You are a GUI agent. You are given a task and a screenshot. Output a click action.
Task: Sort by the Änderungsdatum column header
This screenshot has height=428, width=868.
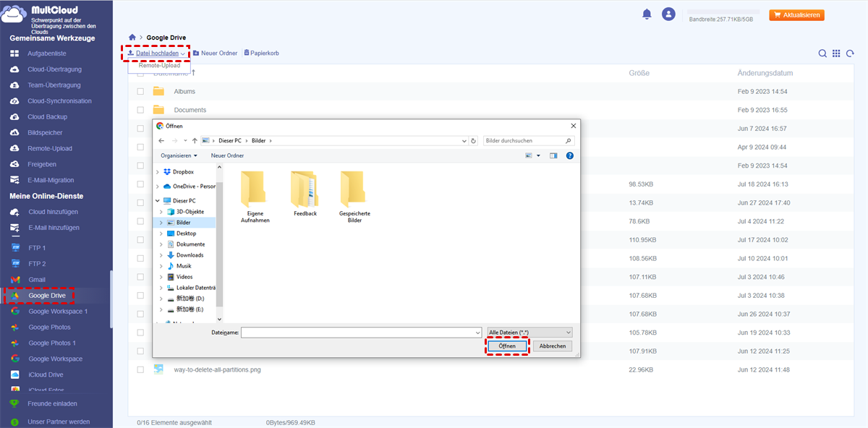tap(765, 73)
